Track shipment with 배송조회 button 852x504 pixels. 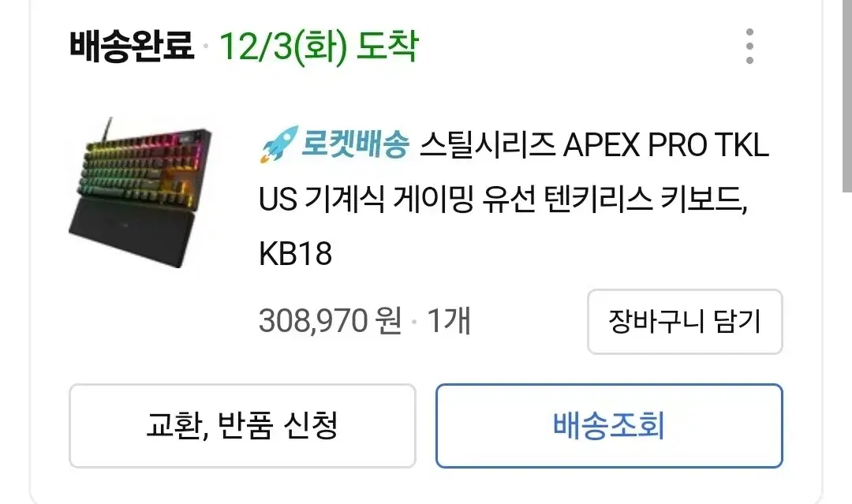609,426
